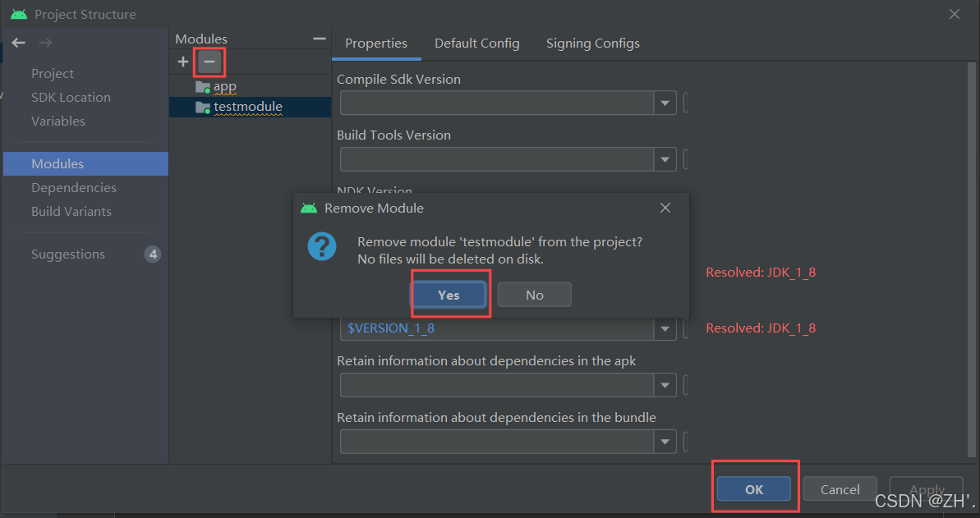The height and width of the screenshot is (518, 980).
Task: Confirm removal by clicking Yes
Action: [x=449, y=295]
